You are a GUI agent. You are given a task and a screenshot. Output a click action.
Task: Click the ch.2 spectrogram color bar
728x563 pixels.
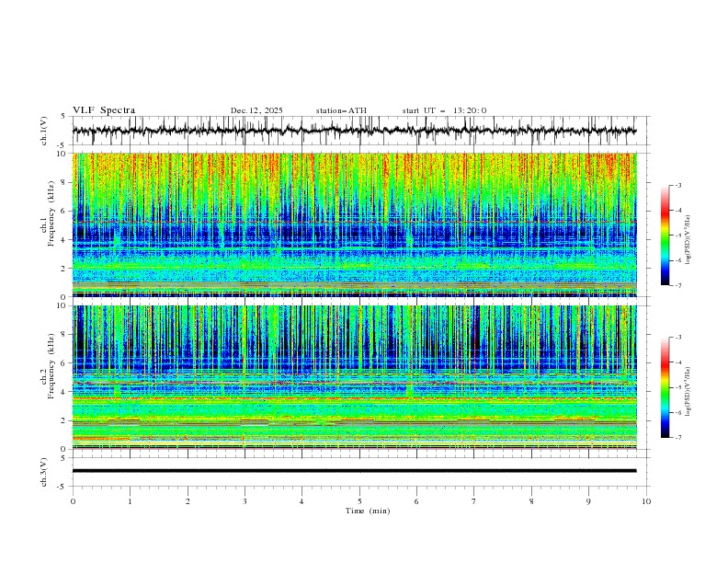(665, 387)
